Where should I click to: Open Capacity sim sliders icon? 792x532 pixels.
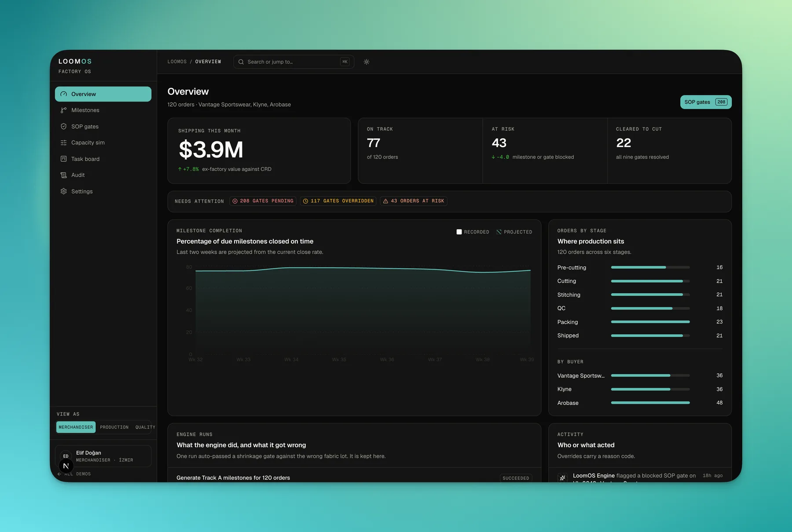click(63, 143)
